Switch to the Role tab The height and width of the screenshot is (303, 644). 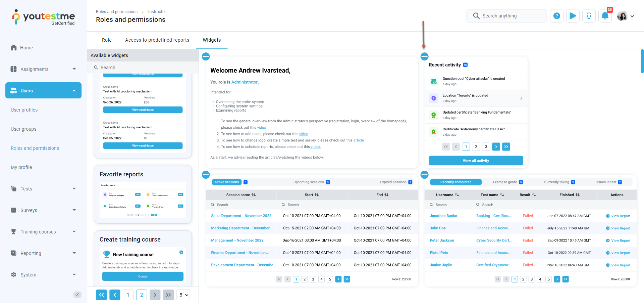pos(107,40)
